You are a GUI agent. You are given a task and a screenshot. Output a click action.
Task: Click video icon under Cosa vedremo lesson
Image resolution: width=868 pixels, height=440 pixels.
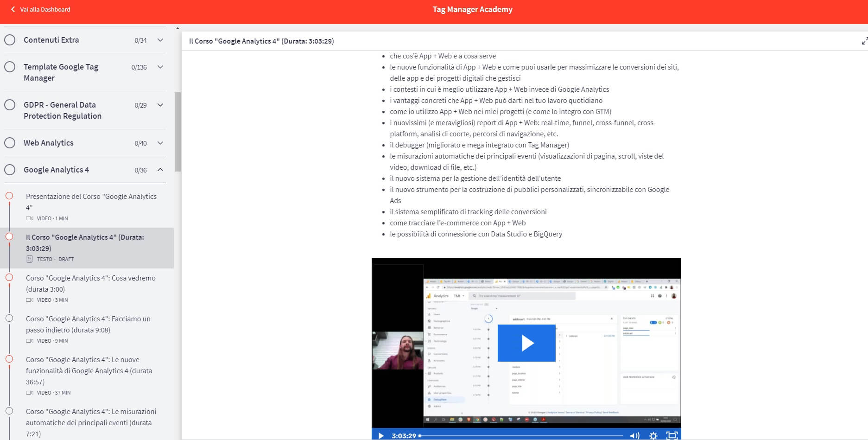pos(30,300)
